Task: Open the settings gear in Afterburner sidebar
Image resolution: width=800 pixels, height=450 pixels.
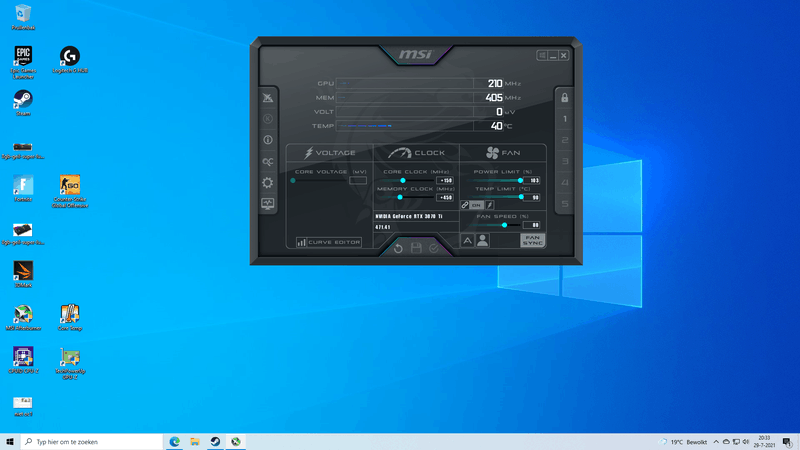Action: (x=267, y=182)
